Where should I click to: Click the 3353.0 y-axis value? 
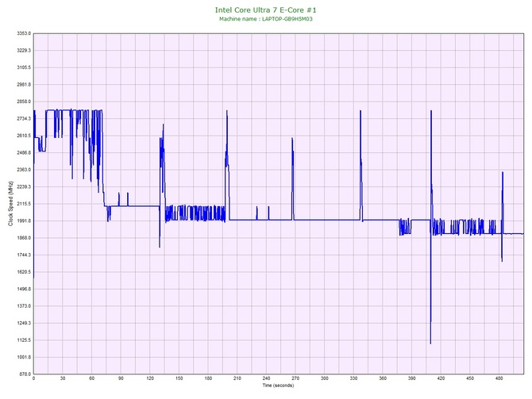(x=24, y=33)
